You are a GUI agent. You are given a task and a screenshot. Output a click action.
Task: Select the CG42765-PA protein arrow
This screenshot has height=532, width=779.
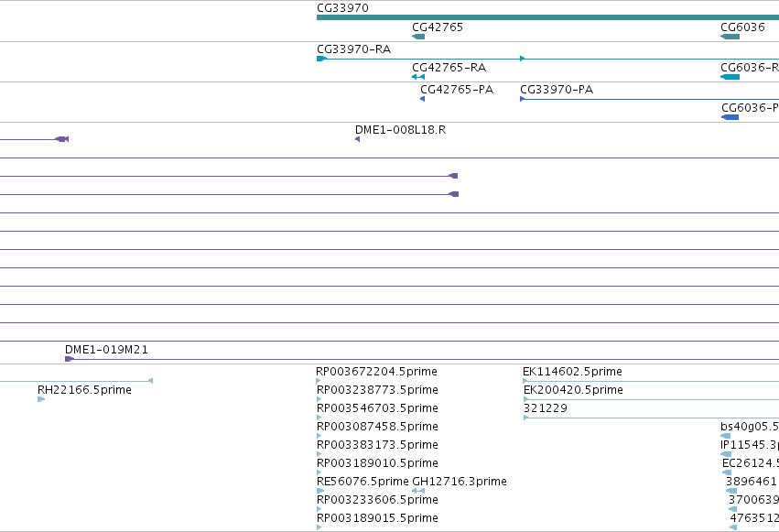pyautogui.click(x=422, y=99)
